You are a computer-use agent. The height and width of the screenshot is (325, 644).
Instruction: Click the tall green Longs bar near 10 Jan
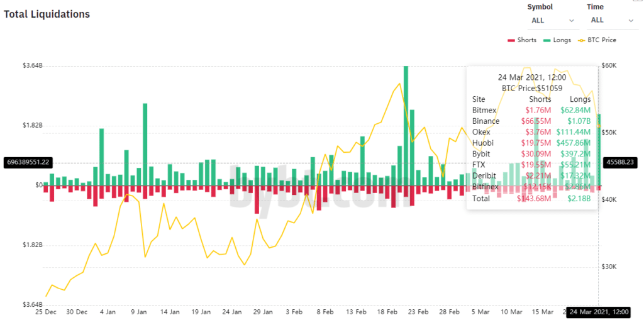(145, 145)
